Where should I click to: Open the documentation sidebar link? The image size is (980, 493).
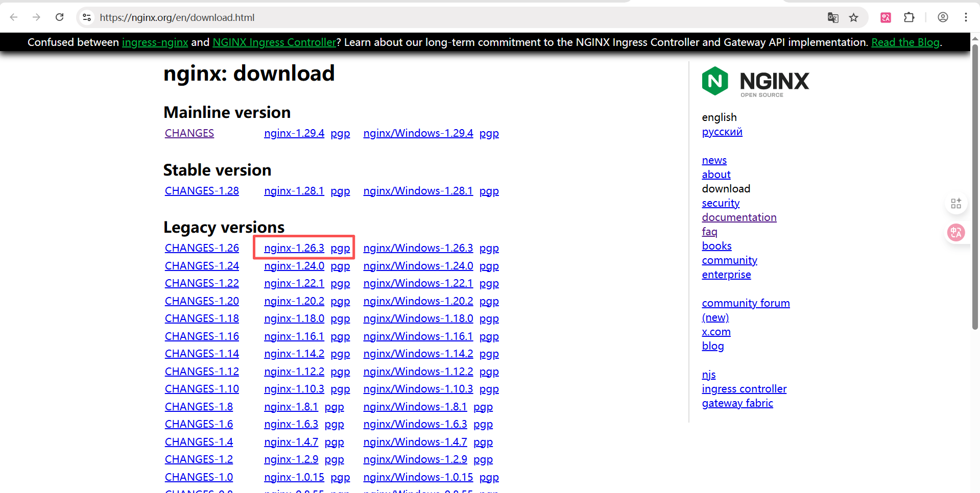point(738,217)
